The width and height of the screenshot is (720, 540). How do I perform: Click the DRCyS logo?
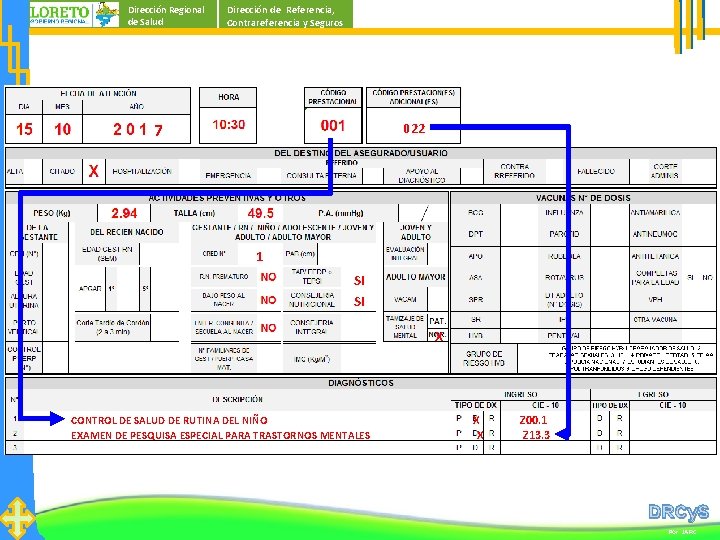[678, 513]
